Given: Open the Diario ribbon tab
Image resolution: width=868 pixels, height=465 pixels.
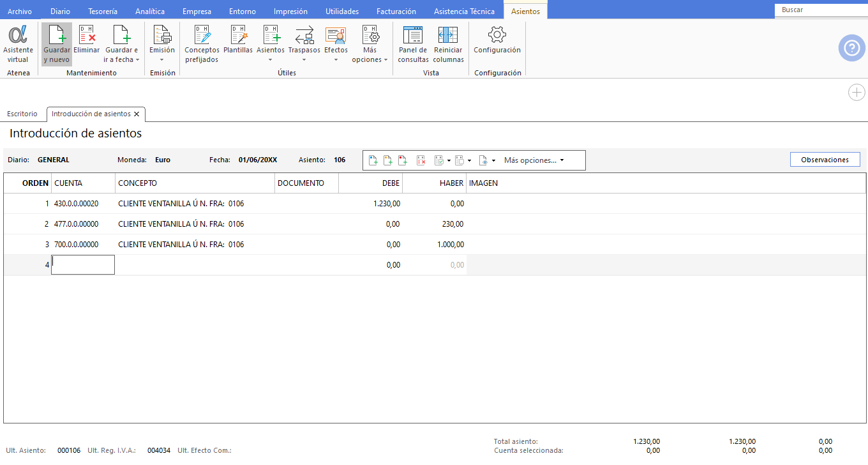Looking at the screenshot, I should coord(60,11).
